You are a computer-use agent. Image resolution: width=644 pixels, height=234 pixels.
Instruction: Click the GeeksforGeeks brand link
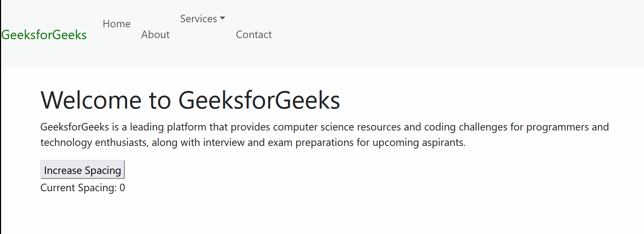[x=44, y=35]
